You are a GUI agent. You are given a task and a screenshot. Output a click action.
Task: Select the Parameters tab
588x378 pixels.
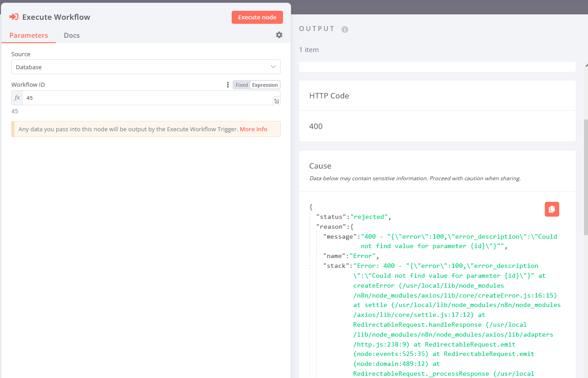point(29,36)
